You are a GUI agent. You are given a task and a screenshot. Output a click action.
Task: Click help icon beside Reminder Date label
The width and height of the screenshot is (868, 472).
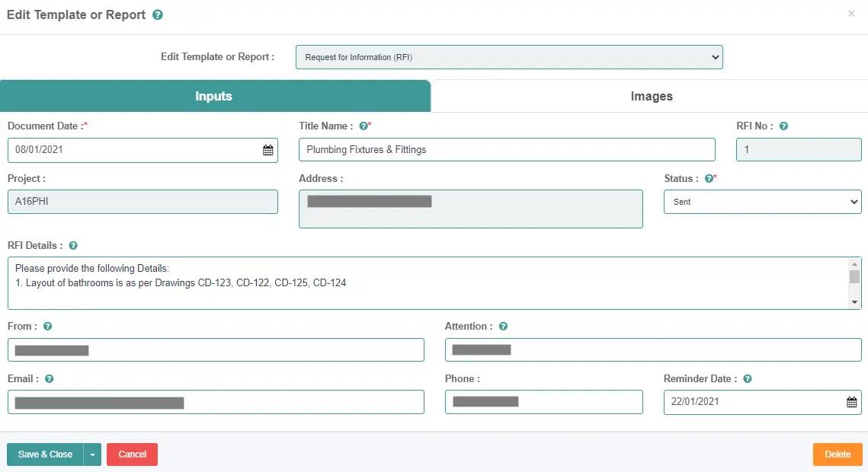748,379
